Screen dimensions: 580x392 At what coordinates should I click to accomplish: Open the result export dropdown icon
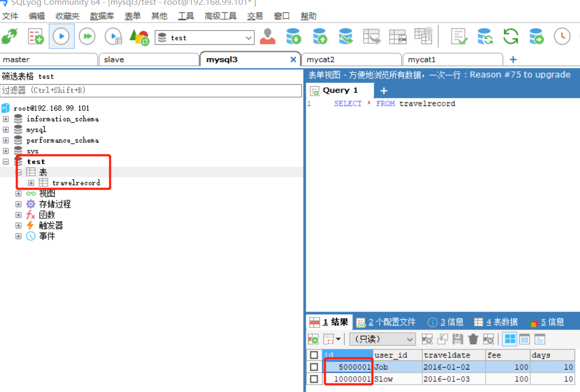tap(332, 339)
